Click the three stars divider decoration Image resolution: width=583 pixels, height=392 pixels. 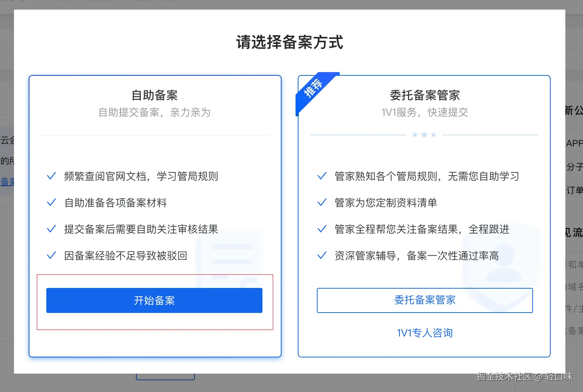click(424, 135)
